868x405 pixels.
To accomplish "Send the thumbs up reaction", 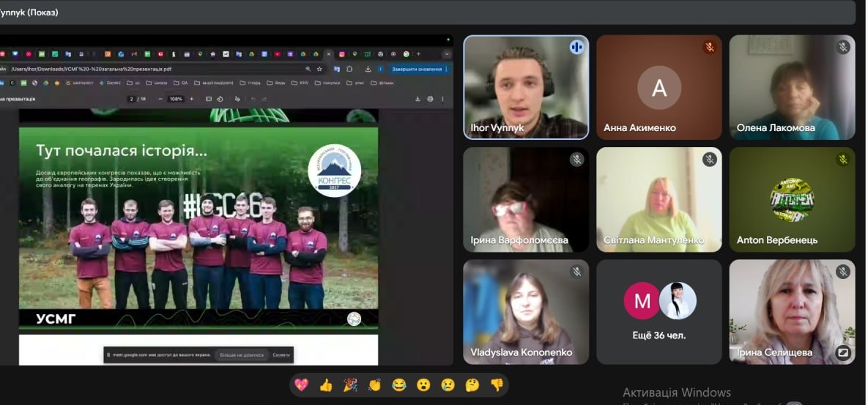I will point(326,385).
